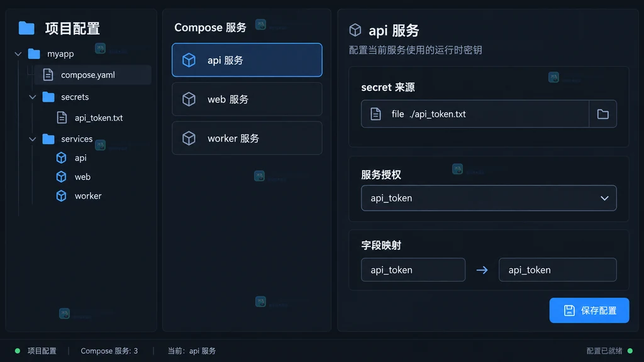Click the 项目配置 panel title text
Viewport: 644px width, 362px height.
(72, 28)
